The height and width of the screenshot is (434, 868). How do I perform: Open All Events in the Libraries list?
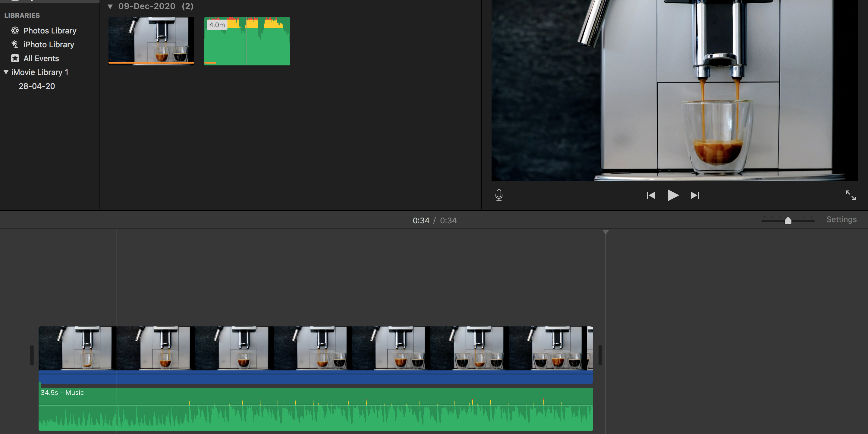pos(41,58)
